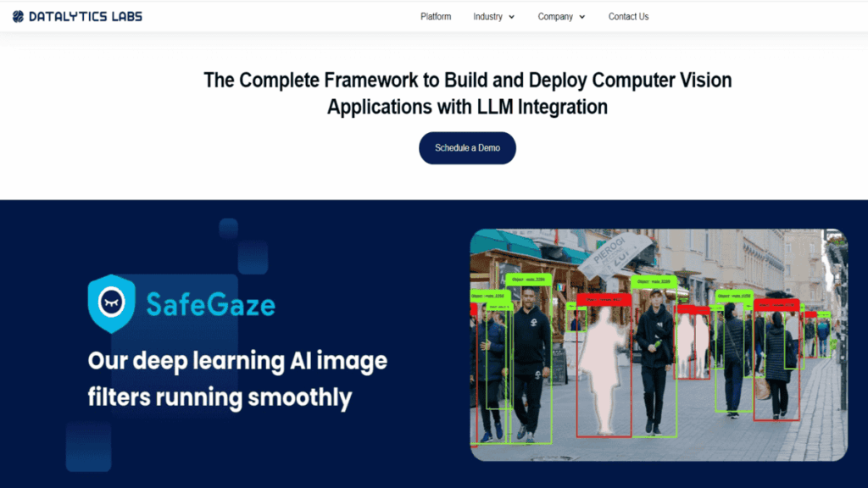Click the deep learning AI image filters heading
The image size is (868, 488).
tap(237, 379)
